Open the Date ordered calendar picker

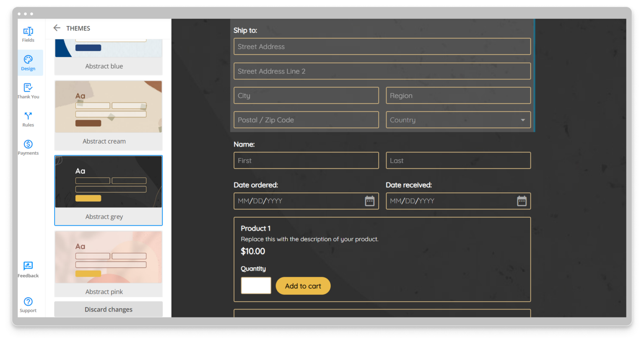369,201
